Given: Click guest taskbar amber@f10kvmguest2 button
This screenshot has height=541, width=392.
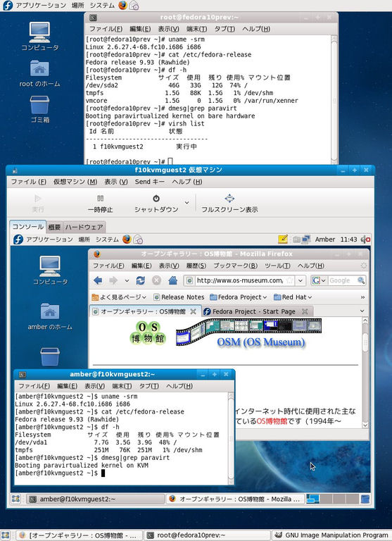Looking at the screenshot, I should click(x=95, y=499).
